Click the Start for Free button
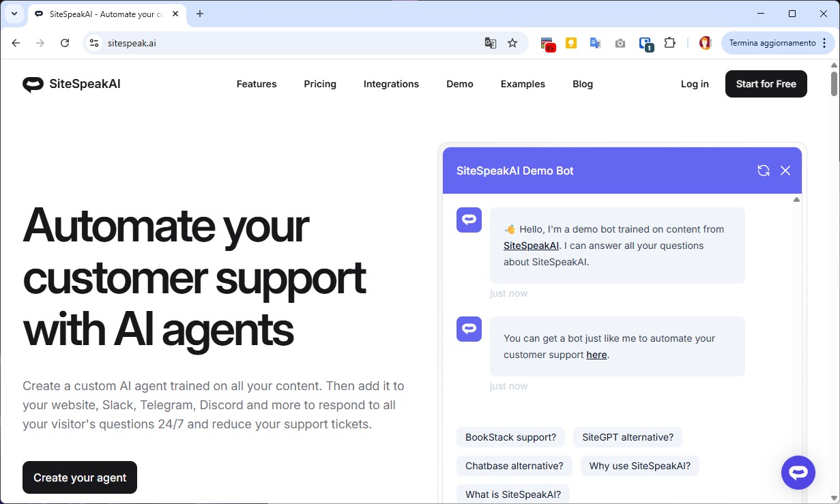840x504 pixels. (x=766, y=84)
